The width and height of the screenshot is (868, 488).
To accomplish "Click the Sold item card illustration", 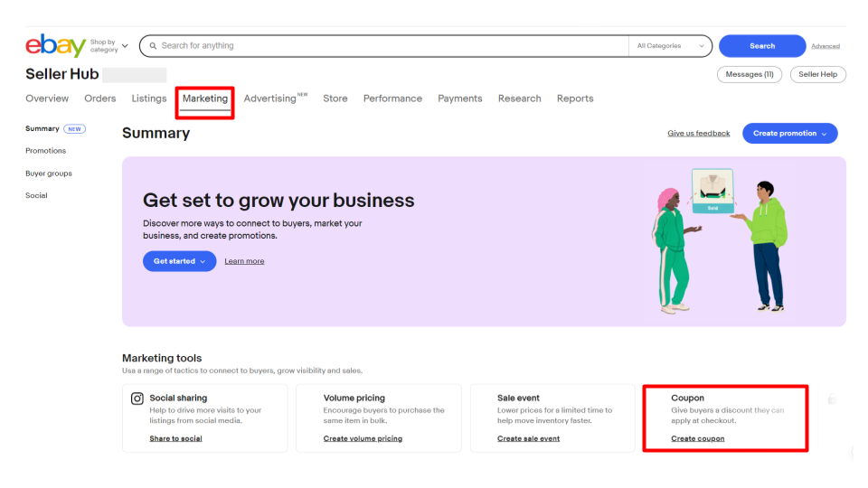I will coord(712,191).
